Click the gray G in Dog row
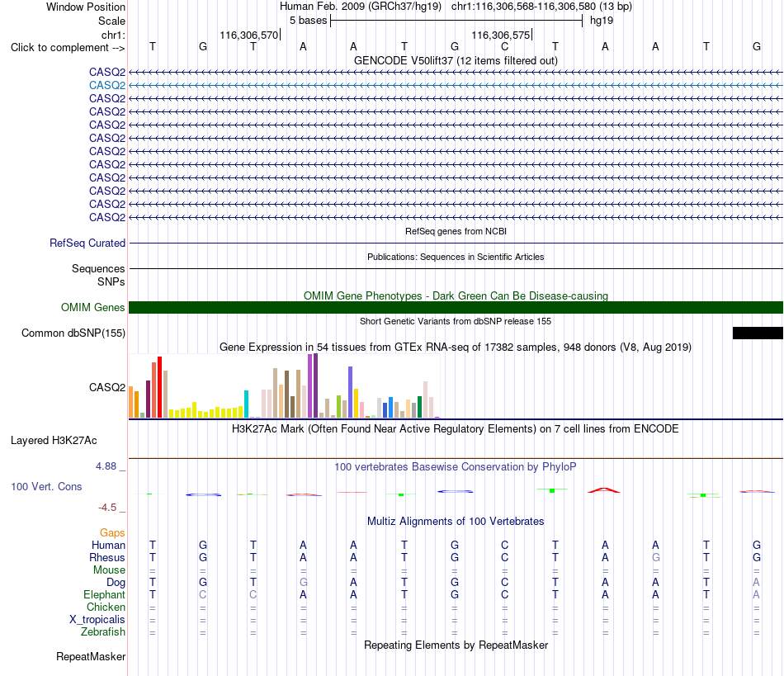The width and height of the screenshot is (784, 676). coord(303,583)
